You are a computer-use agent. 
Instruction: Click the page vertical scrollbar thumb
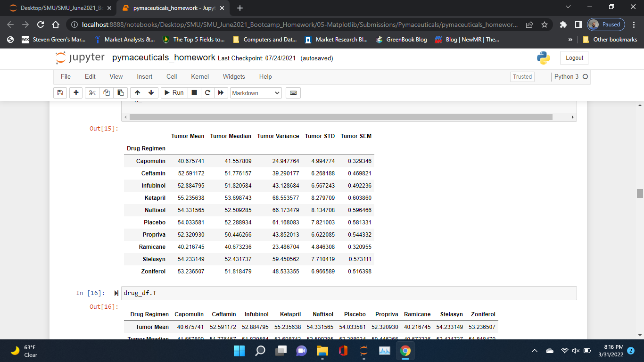click(x=640, y=193)
